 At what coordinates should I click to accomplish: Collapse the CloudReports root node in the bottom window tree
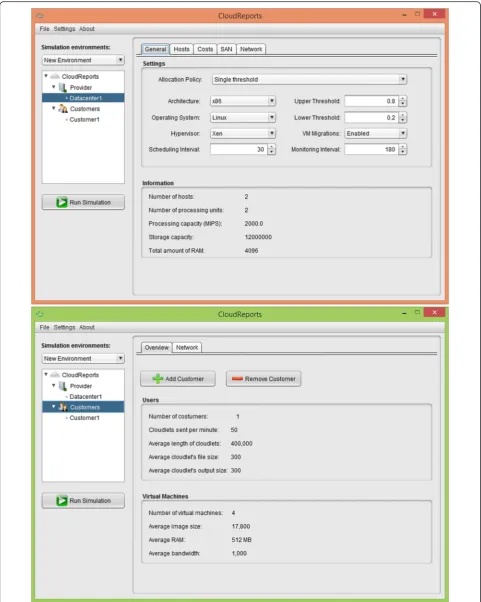pos(46,374)
